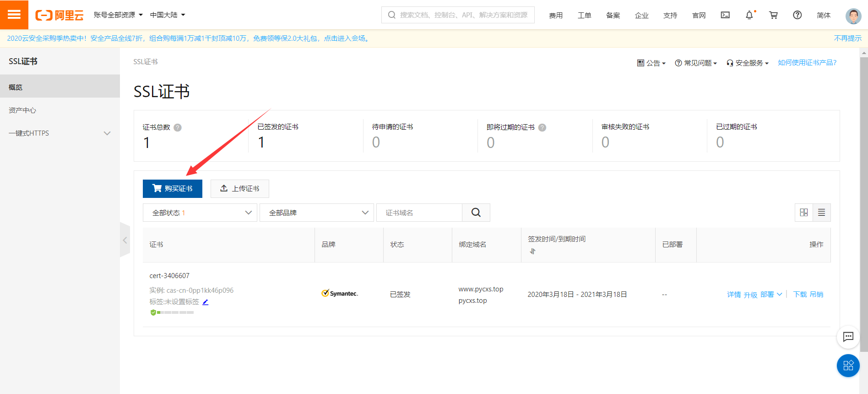Open the 公告 dropdown
This screenshot has height=394, width=868.
(651, 63)
